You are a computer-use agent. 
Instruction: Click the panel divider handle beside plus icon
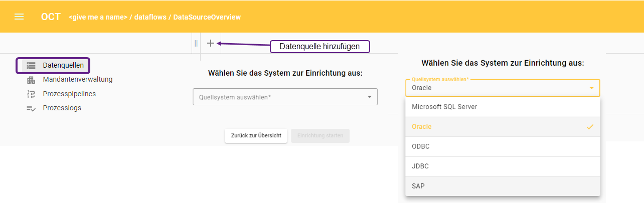coord(196,44)
